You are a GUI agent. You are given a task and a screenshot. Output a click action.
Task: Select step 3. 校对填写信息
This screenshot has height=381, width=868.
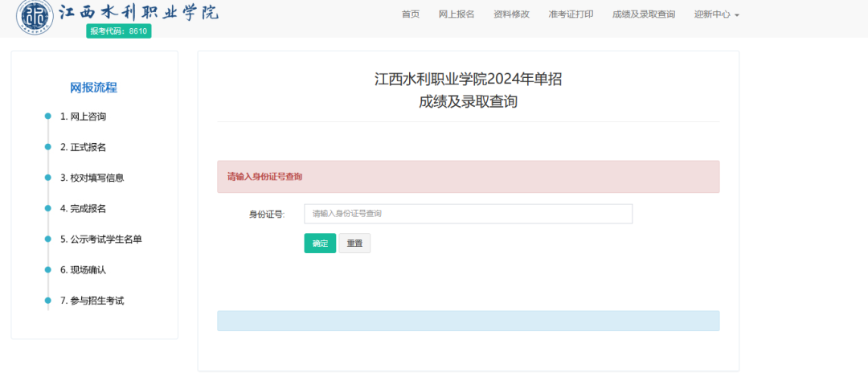[x=92, y=178]
